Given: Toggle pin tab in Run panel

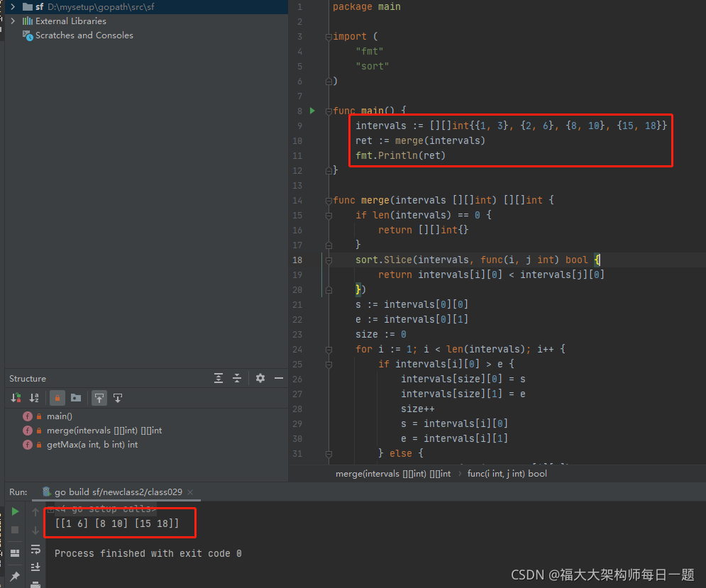Looking at the screenshot, I should [x=15, y=576].
